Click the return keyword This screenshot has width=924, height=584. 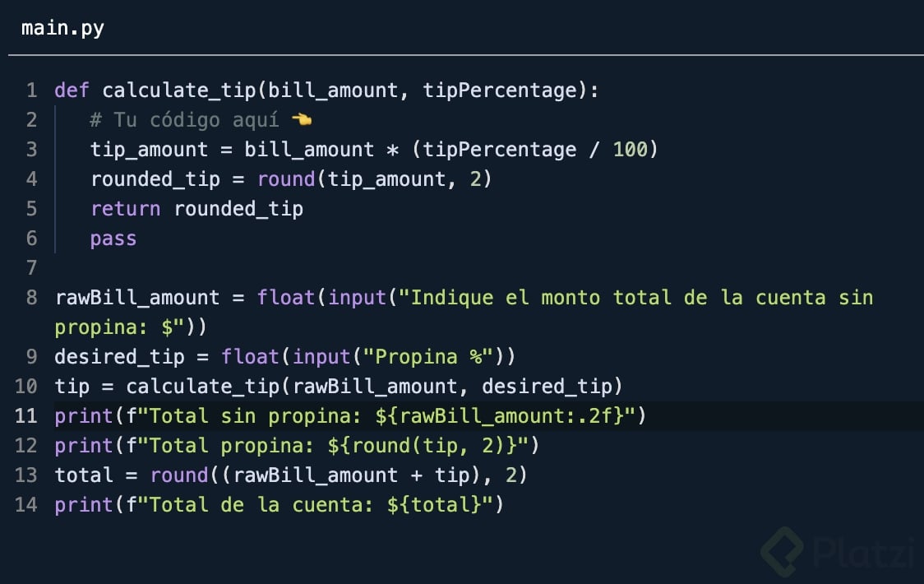(125, 209)
